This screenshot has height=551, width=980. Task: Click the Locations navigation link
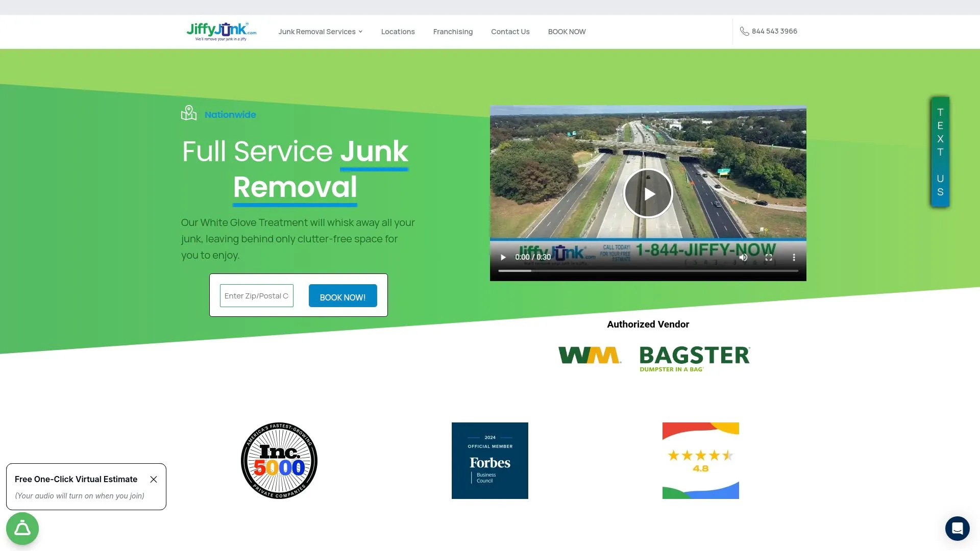398,31
